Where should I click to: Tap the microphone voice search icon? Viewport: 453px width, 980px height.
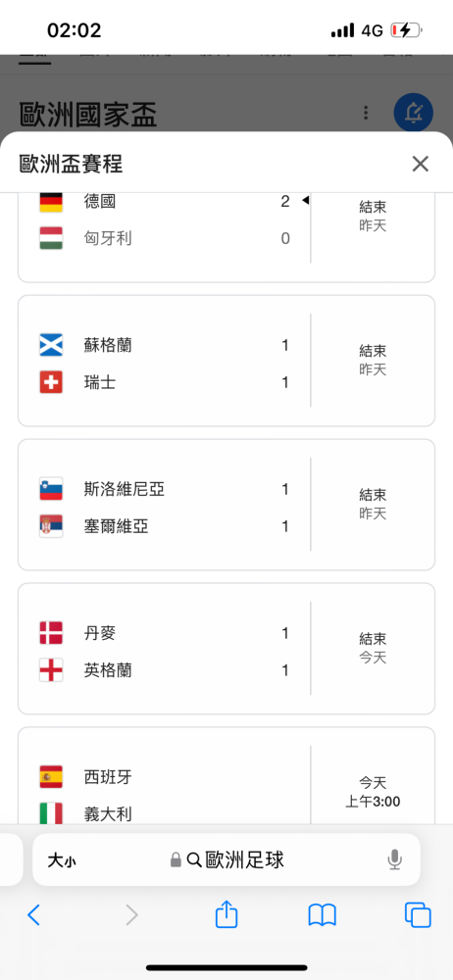(x=394, y=860)
